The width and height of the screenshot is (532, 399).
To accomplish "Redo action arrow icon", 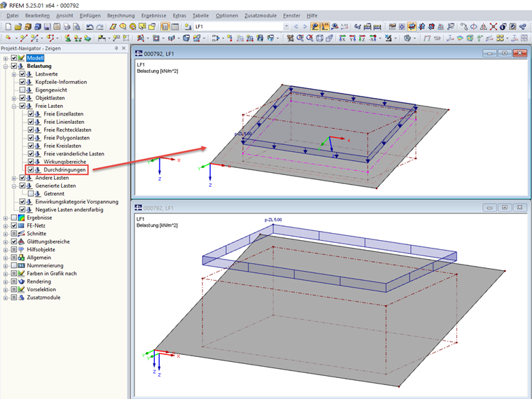I will (99, 27).
